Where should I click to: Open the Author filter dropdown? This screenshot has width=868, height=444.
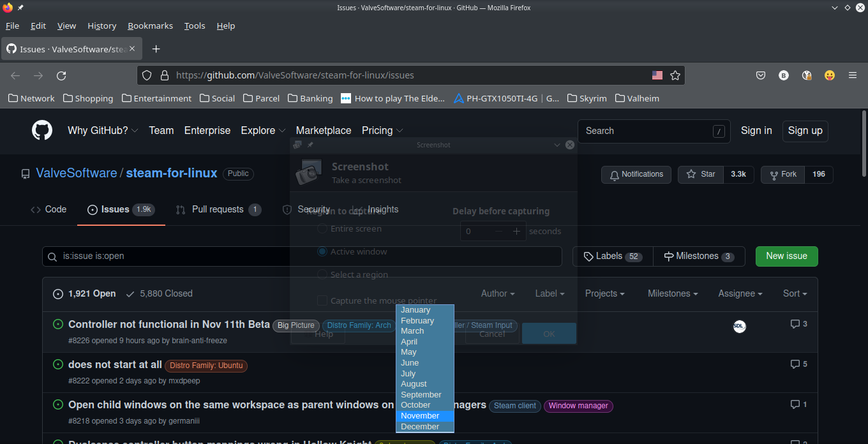coord(498,293)
